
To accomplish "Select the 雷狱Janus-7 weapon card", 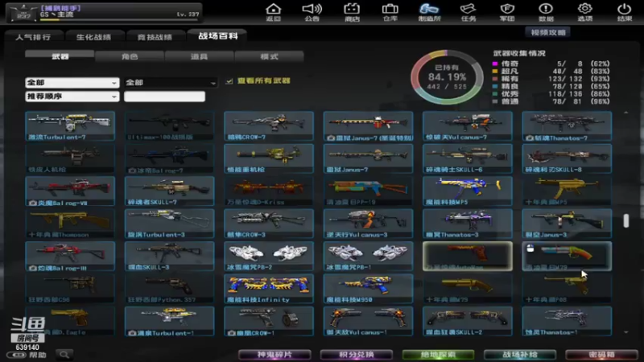I will (x=368, y=158).
